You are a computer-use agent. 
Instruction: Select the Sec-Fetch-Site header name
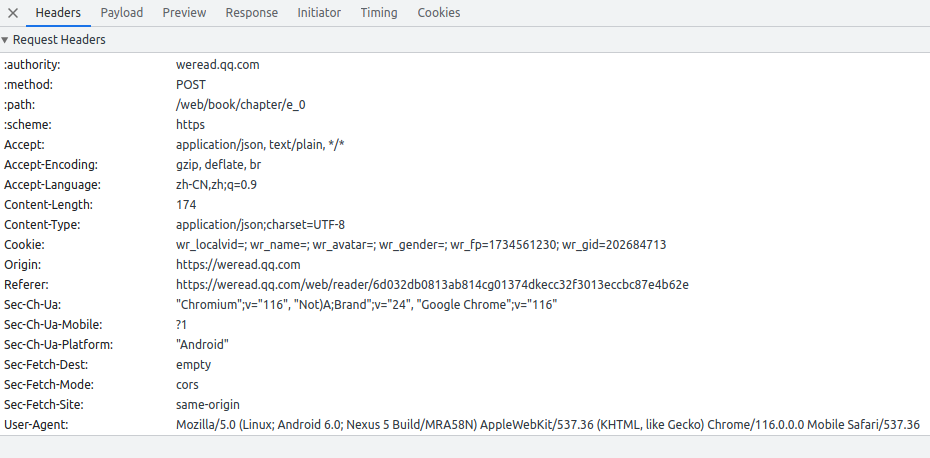pyautogui.click(x=44, y=405)
